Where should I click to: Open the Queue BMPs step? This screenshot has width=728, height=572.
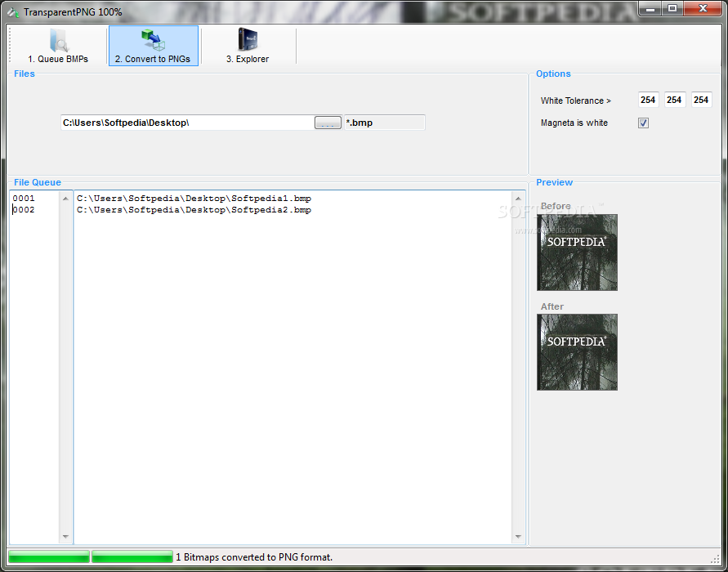coord(58,46)
